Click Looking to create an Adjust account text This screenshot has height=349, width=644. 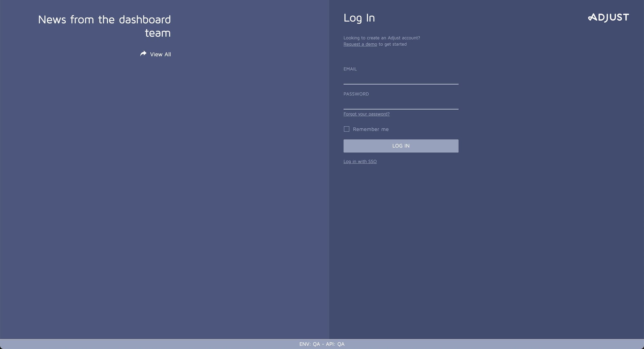click(x=382, y=38)
